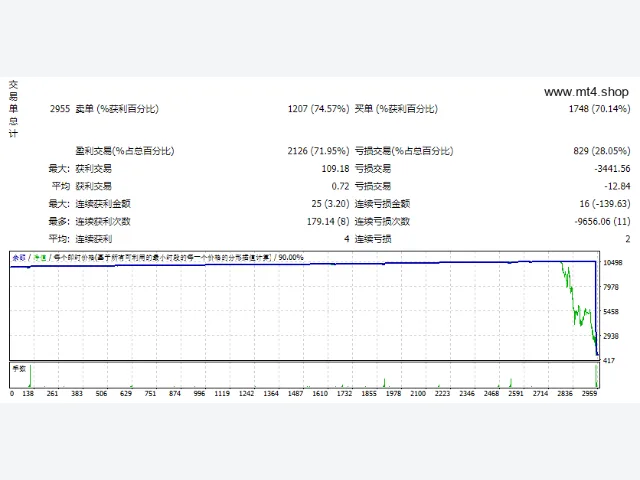Select the x-axis label "506"
Viewport: 640px width, 480px height.
101,393
